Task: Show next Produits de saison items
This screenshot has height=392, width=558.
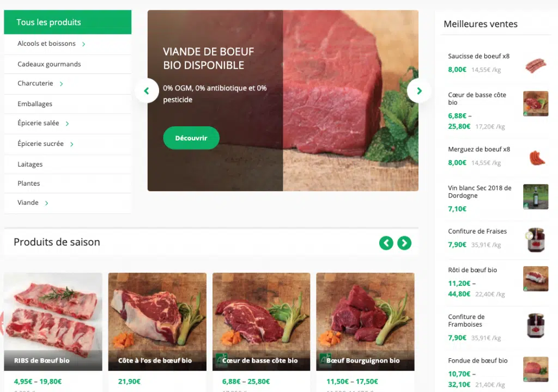Action: click(x=404, y=243)
